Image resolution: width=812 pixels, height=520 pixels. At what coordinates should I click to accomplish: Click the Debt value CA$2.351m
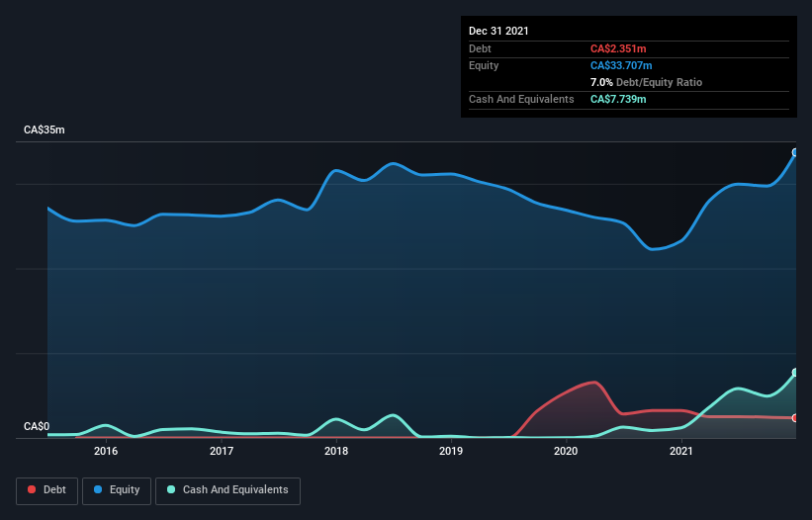pyautogui.click(x=618, y=48)
